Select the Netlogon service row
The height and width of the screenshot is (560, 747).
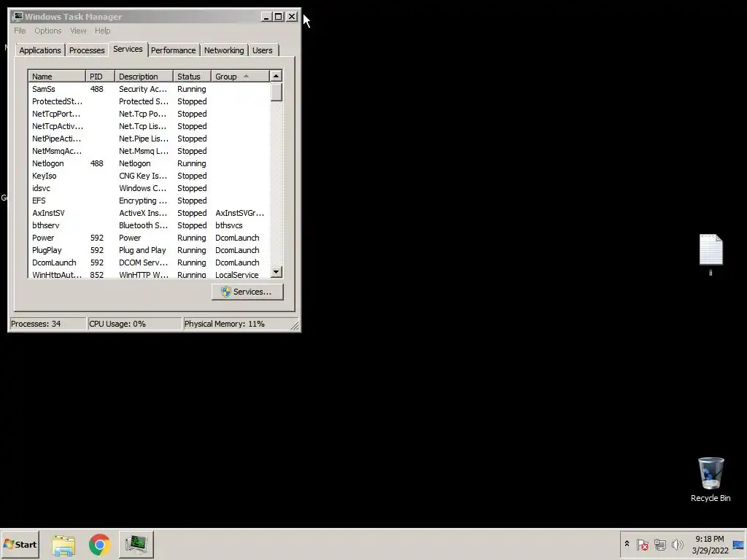(x=149, y=163)
